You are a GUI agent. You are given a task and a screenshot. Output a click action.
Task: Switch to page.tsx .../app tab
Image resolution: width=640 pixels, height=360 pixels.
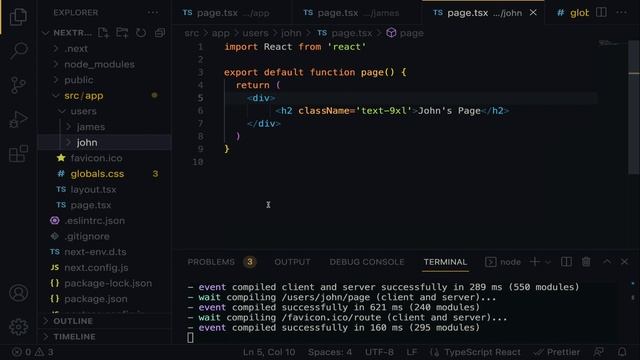[x=232, y=13]
